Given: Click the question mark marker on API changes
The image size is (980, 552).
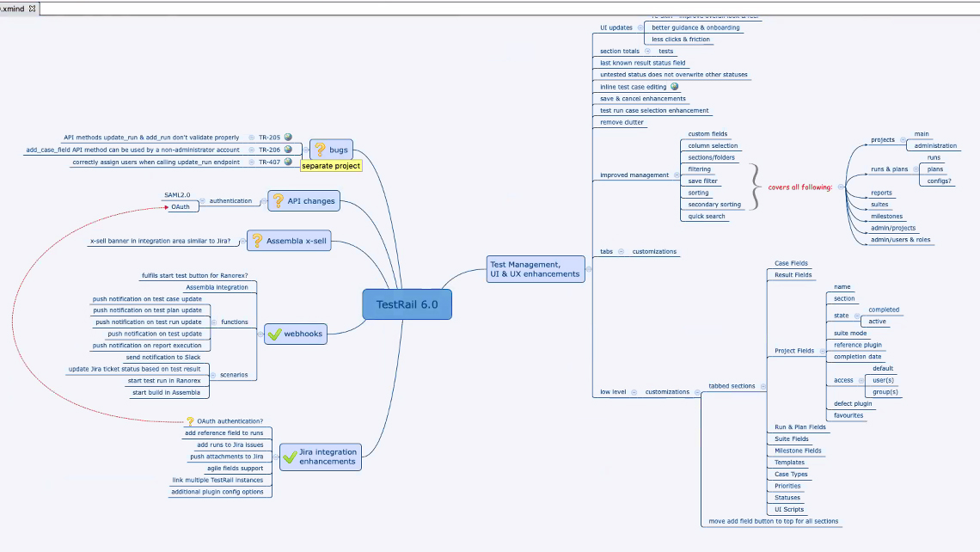Looking at the screenshot, I should 278,201.
